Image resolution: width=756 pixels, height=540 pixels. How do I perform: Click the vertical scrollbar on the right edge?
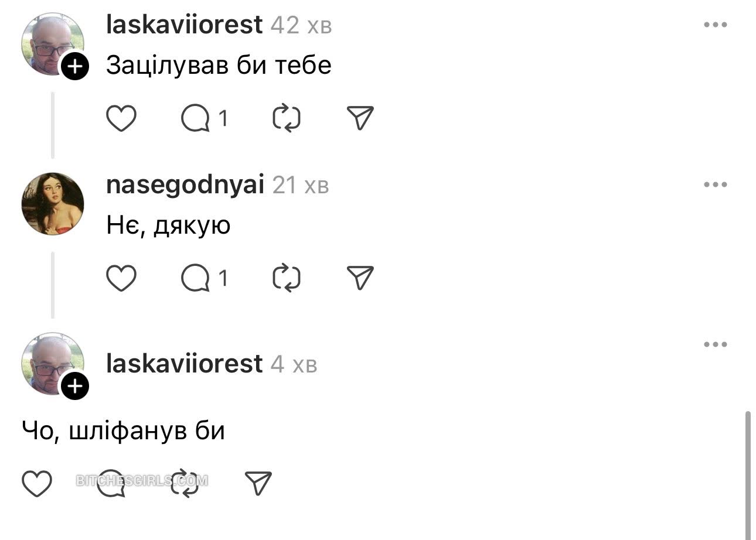pyautogui.click(x=748, y=476)
